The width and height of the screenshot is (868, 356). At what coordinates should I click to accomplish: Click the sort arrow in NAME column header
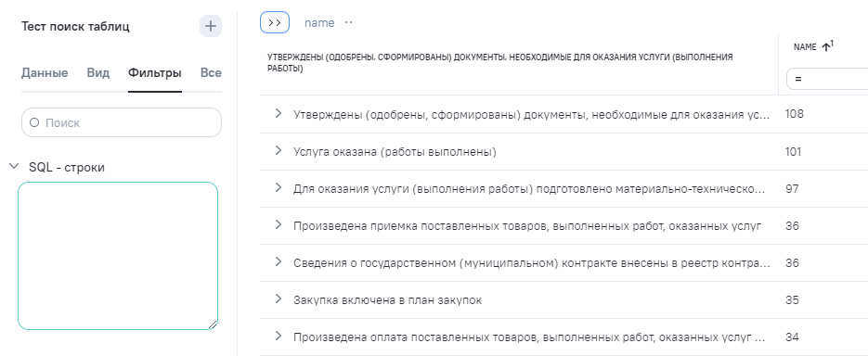[x=825, y=47]
